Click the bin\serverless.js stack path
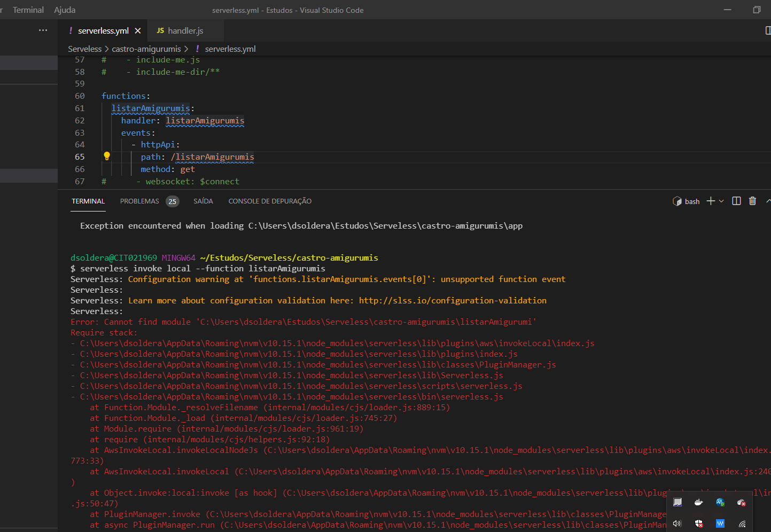This screenshot has height=532, width=771. point(292,397)
